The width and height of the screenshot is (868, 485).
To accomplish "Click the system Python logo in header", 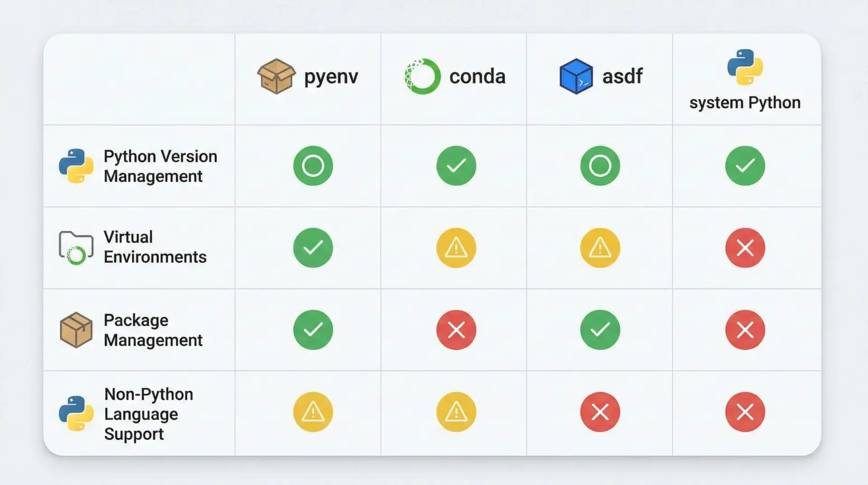I will click(x=745, y=67).
